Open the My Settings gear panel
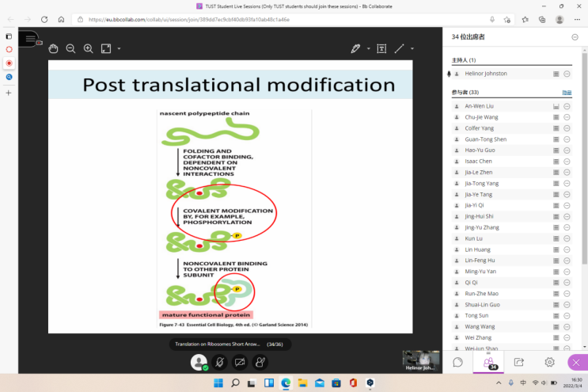Screen dimensions: 588x392 [549, 362]
